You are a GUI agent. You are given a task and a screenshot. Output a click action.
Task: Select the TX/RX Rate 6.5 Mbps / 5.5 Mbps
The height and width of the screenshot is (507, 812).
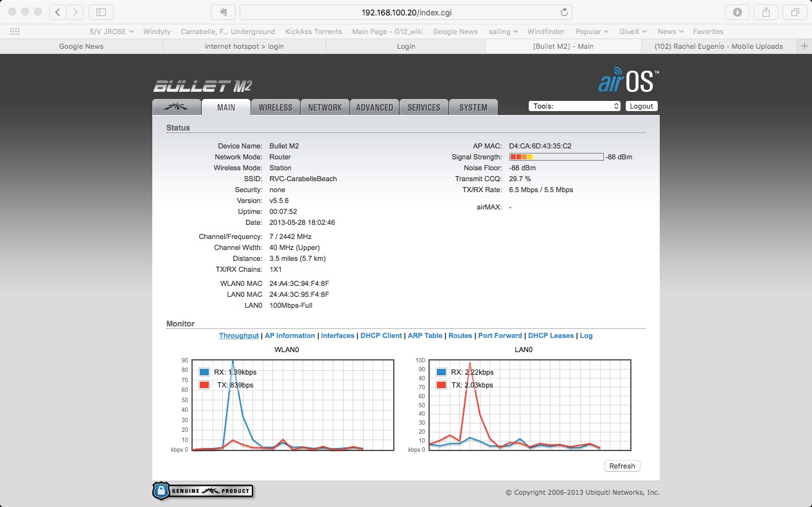pyautogui.click(x=541, y=190)
